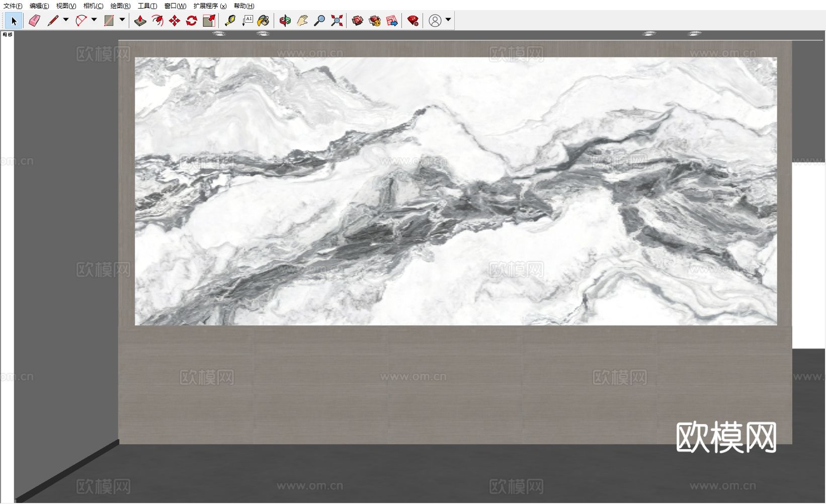The width and height of the screenshot is (826, 504).
Task: Activate the Rotate tool
Action: pyautogui.click(x=192, y=21)
